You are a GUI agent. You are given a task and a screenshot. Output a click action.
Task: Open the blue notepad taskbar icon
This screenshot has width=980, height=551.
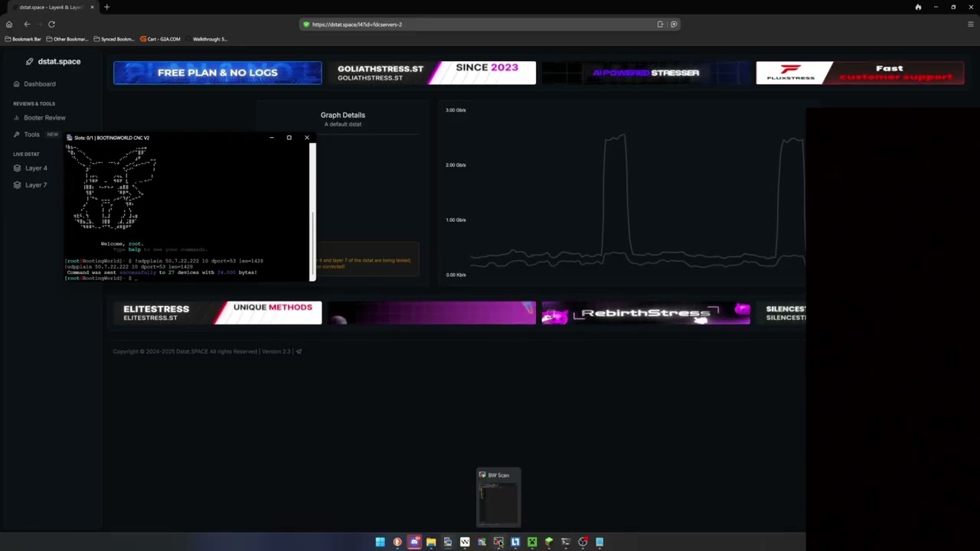click(x=599, y=542)
